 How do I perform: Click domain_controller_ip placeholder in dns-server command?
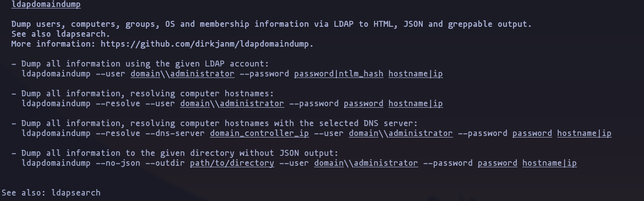(259, 133)
